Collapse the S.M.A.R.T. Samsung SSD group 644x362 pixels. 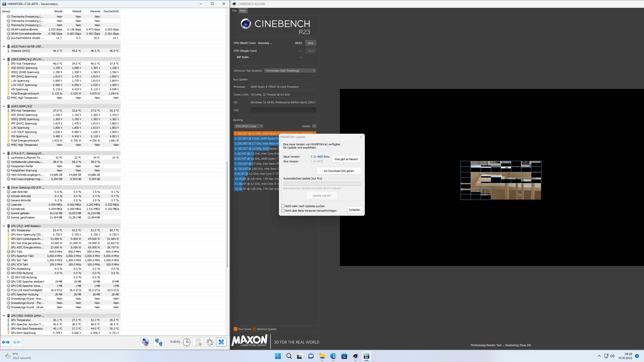(4, 153)
